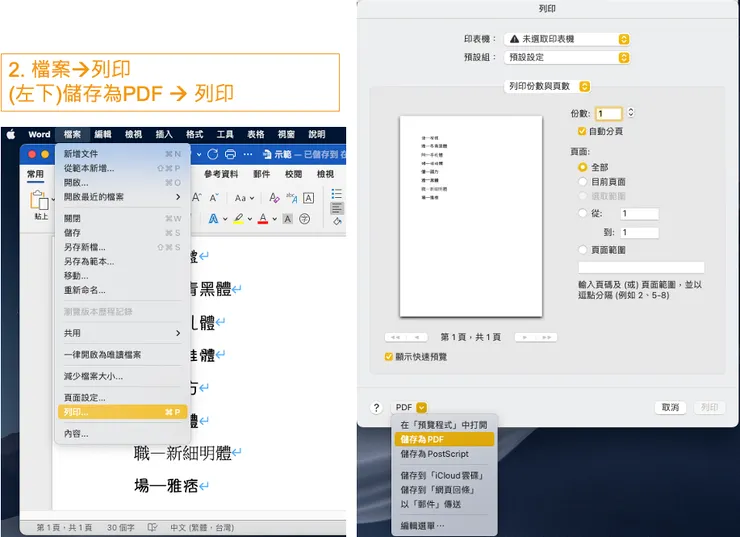Click the clear formatting icon

[x=274, y=198]
